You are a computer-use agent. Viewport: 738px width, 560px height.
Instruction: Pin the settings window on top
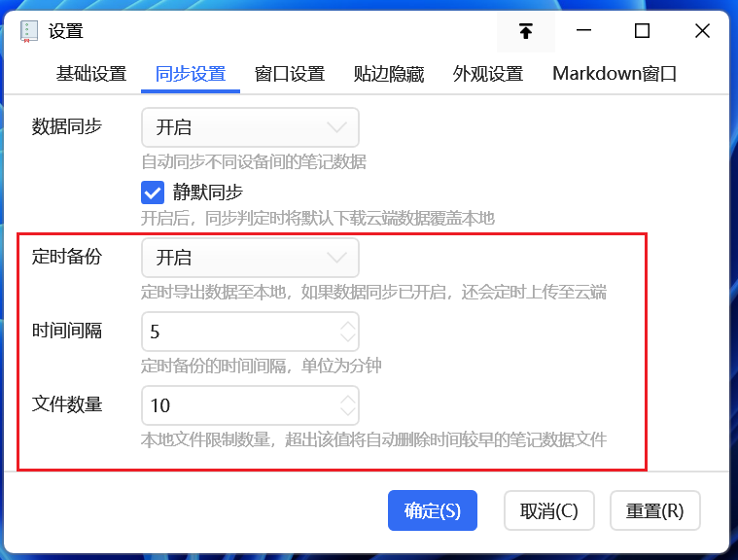click(526, 31)
